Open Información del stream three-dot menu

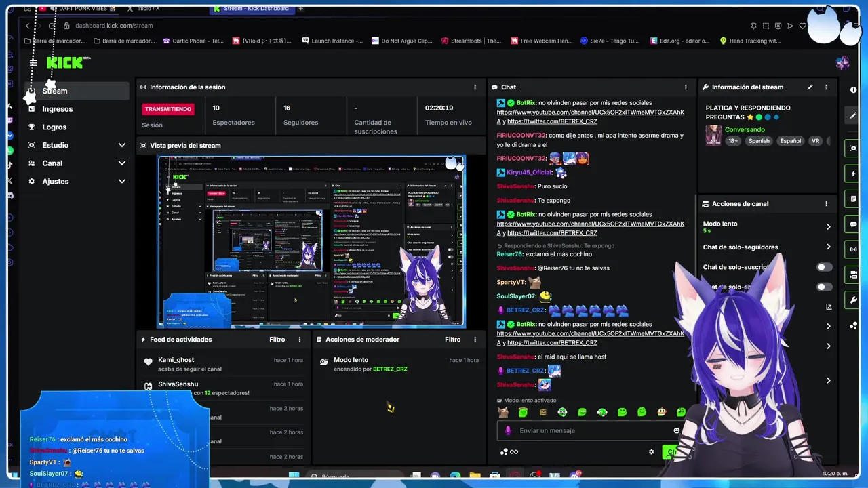[826, 87]
